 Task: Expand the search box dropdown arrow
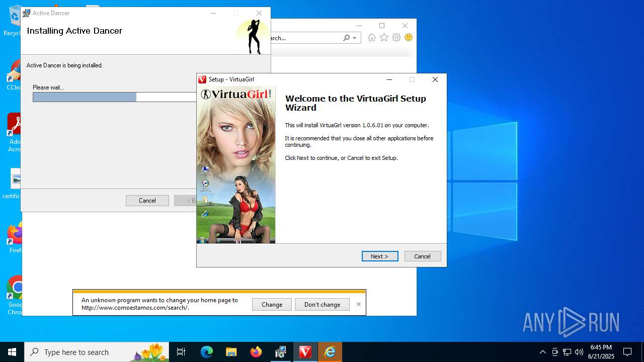[x=355, y=38]
